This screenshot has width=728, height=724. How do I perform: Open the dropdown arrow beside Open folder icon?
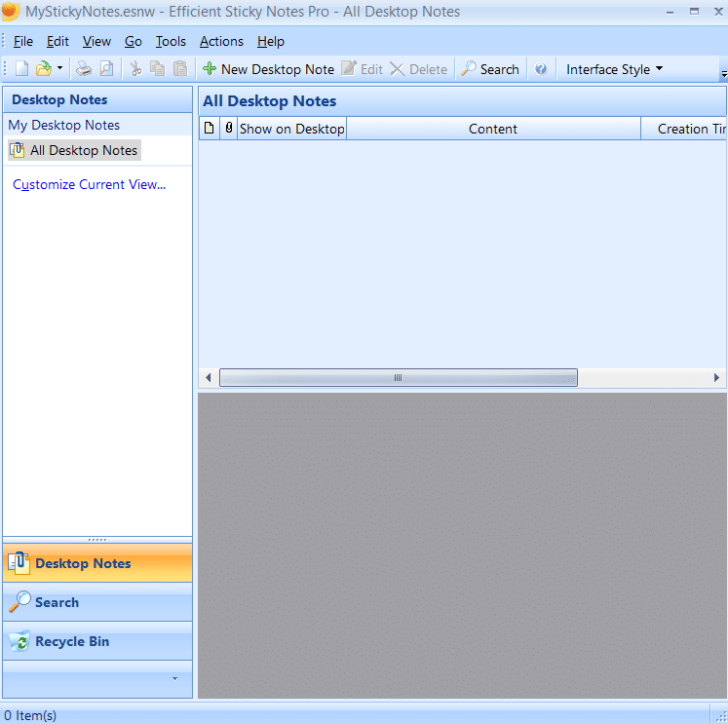(59, 69)
